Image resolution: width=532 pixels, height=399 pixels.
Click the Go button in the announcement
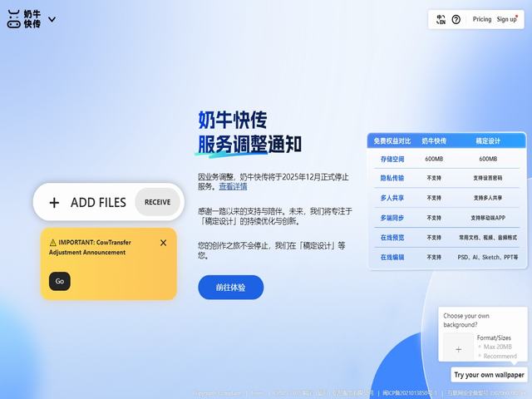click(60, 281)
